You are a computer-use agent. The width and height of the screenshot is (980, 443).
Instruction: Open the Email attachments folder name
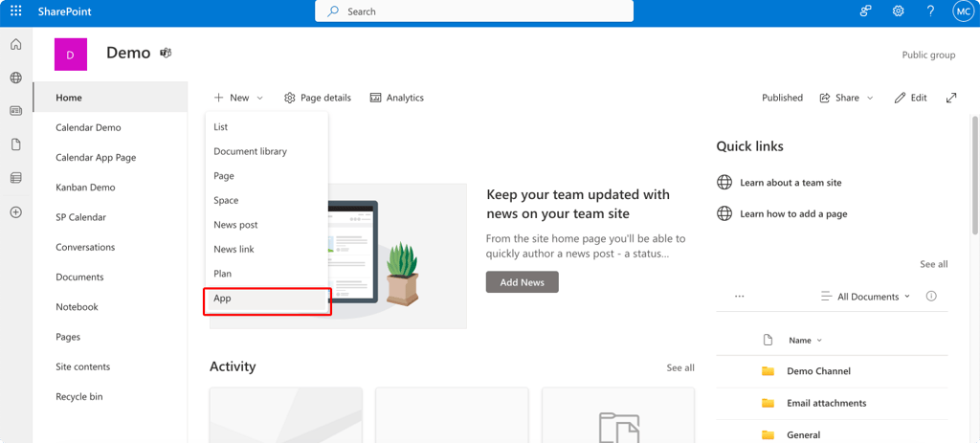826,403
